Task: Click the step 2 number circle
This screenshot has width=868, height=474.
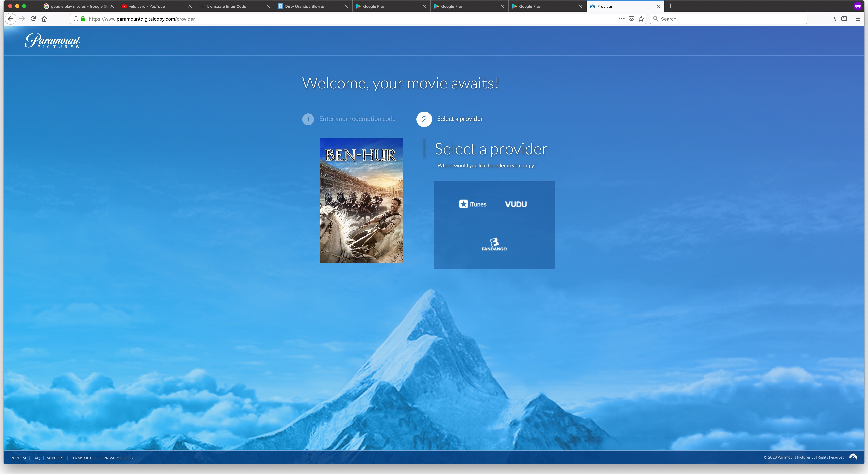Action: [424, 119]
